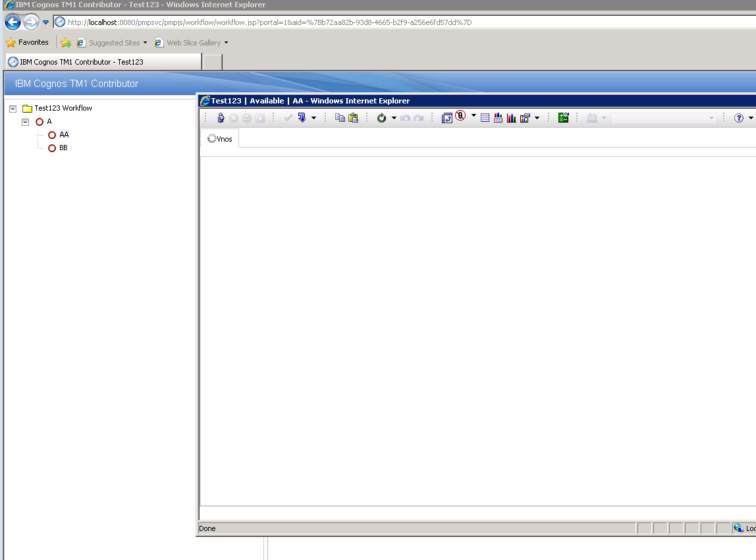Click the Recalculate refresh icon
The image size is (756, 560).
381,118
